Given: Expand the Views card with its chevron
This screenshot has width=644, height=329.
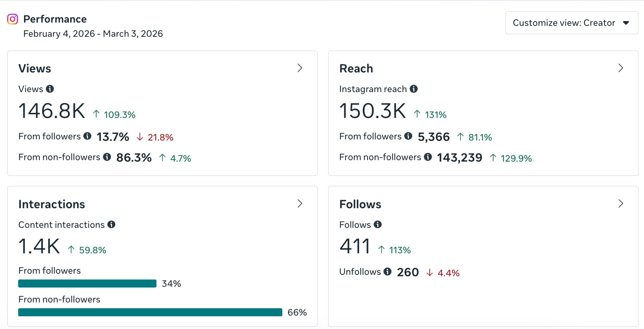Looking at the screenshot, I should point(300,68).
